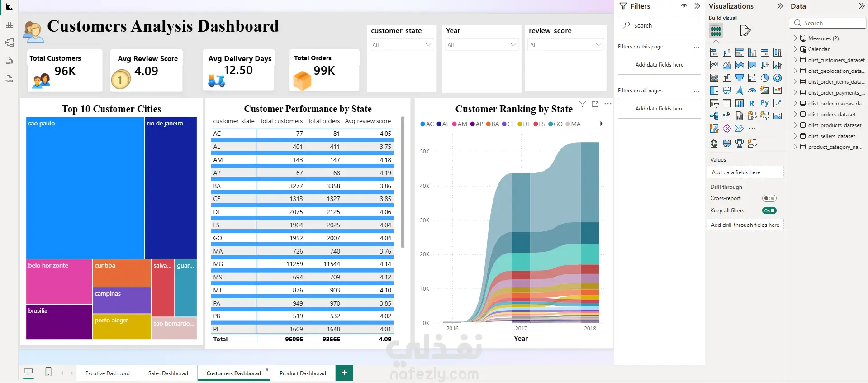This screenshot has height=383, width=868.
Task: Toggle the eye icon in Filters pane
Action: [684, 6]
